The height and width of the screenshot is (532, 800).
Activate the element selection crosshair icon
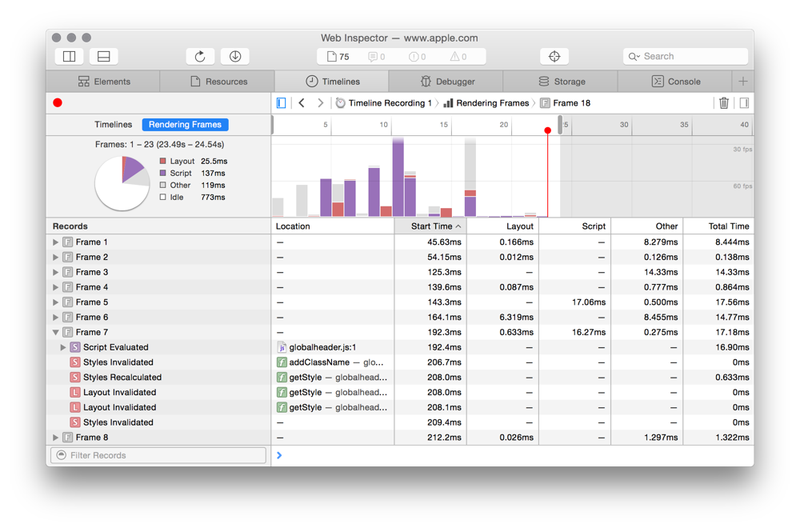pos(554,57)
